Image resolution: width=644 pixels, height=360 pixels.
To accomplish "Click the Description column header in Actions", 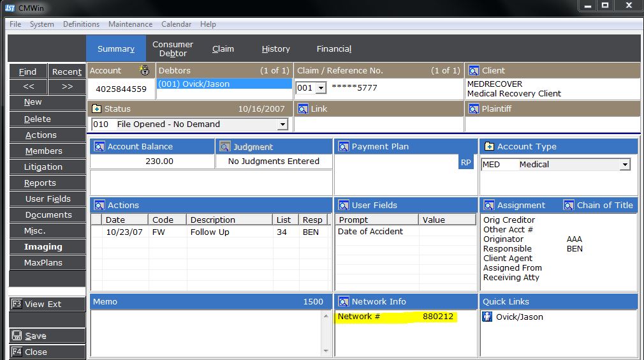I will click(x=230, y=220).
